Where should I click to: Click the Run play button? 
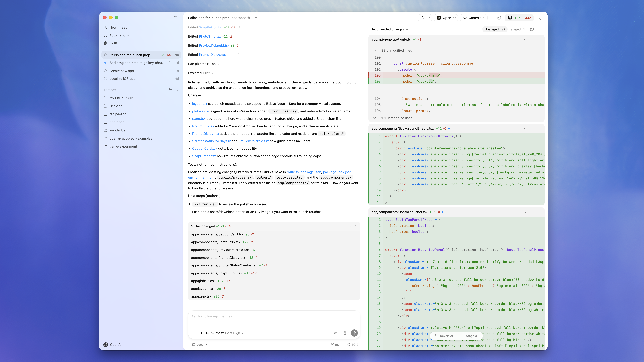click(x=423, y=18)
